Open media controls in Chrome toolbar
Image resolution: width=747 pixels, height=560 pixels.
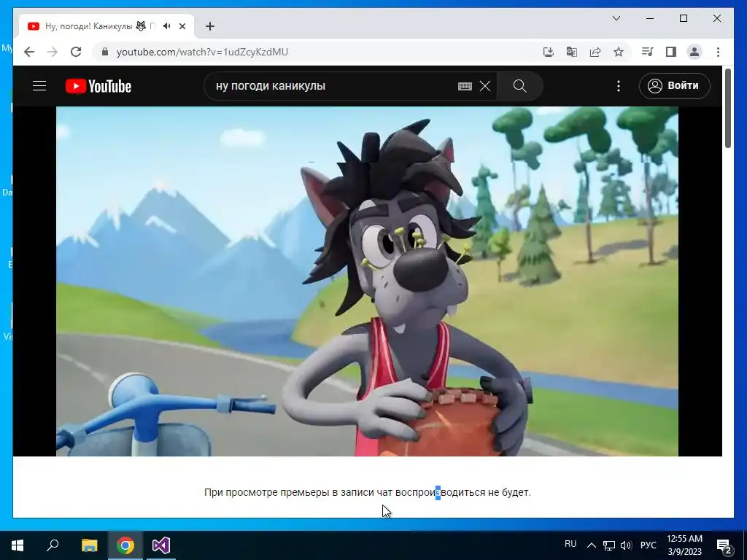(648, 52)
